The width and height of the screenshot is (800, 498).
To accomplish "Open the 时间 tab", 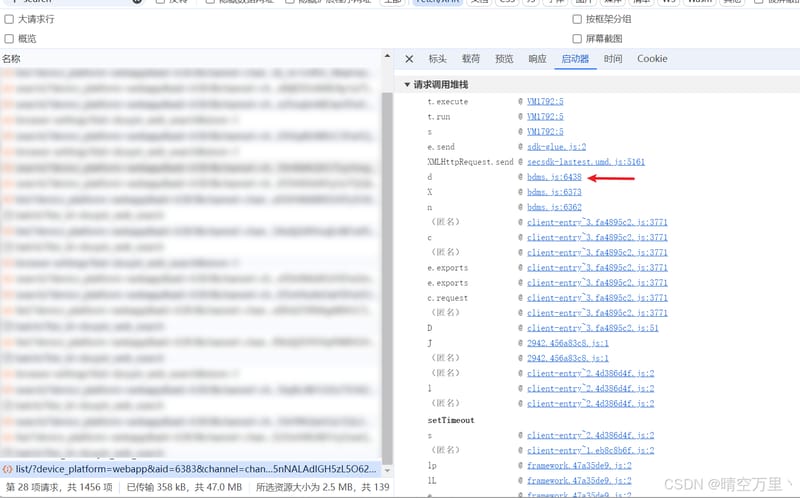I will (x=613, y=59).
